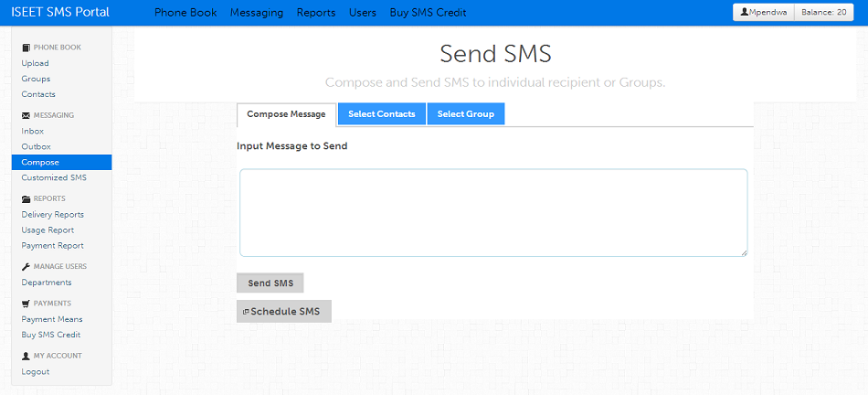This screenshot has width=868, height=395.
Task: Click the Schedule SMS button
Action: point(283,312)
